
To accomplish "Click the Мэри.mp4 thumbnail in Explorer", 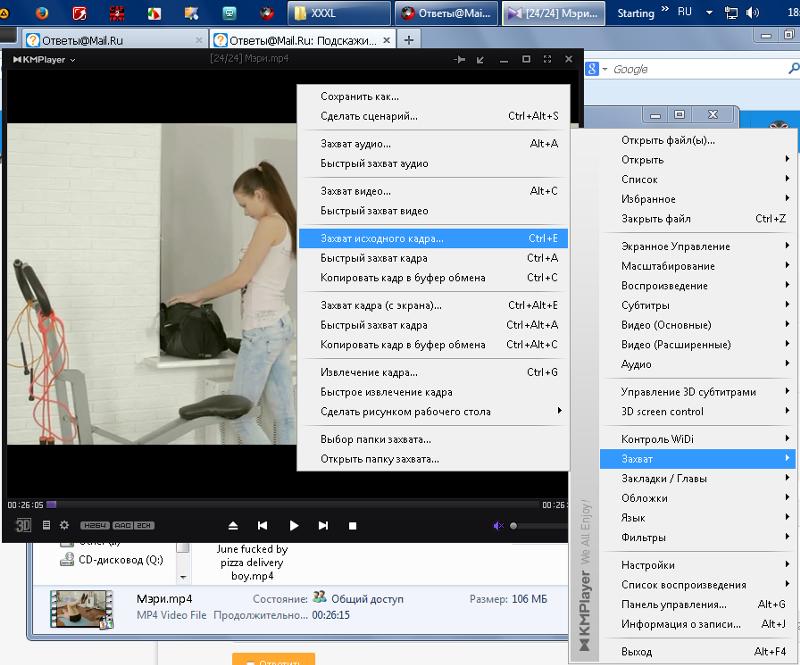I will (82, 609).
